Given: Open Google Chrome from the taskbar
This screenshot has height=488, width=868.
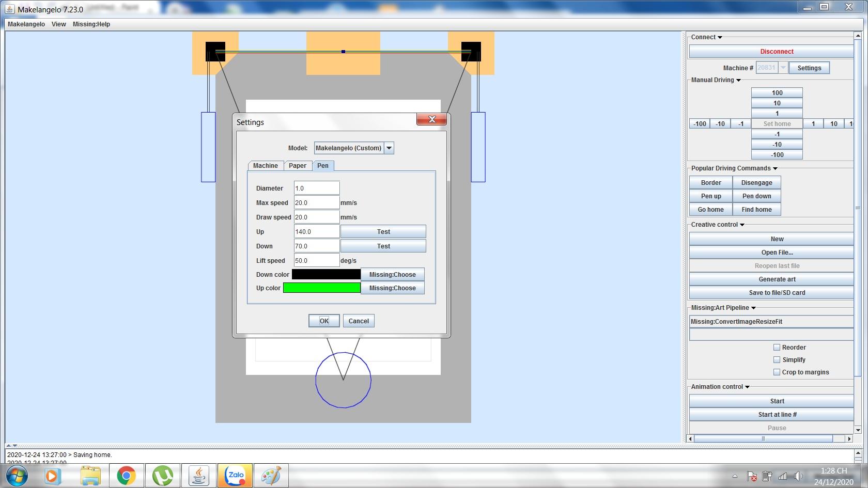Looking at the screenshot, I should click(x=126, y=476).
